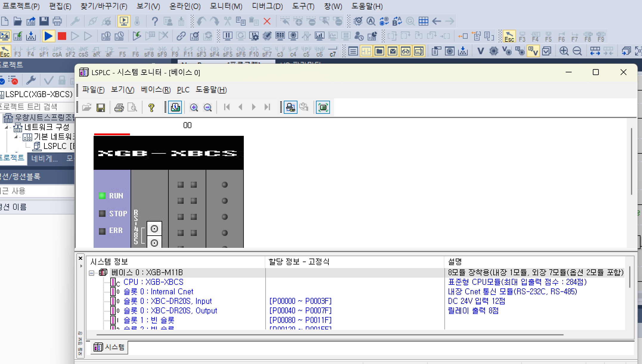Open file in System Monitor toolbar
Image resolution: width=642 pixels, height=364 pixels.
pyautogui.click(x=87, y=107)
